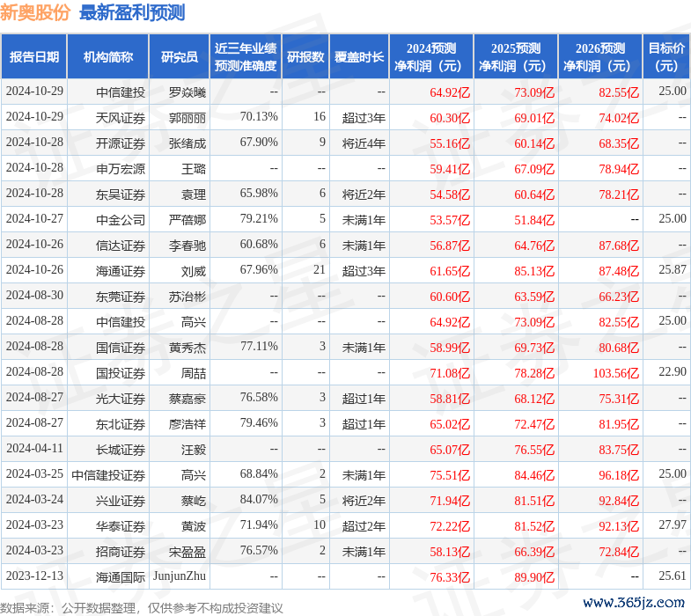Click researcher 周喆
Viewport: 691px width, 616px height.
tap(194, 373)
